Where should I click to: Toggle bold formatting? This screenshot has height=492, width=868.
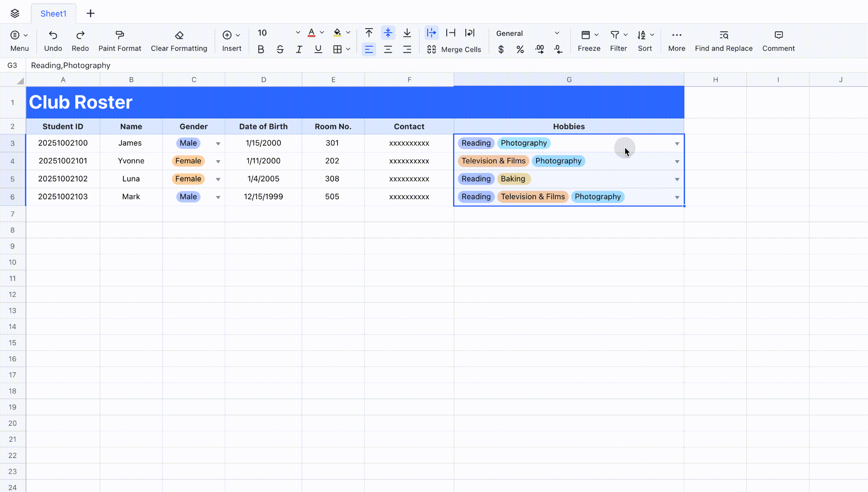pos(261,49)
